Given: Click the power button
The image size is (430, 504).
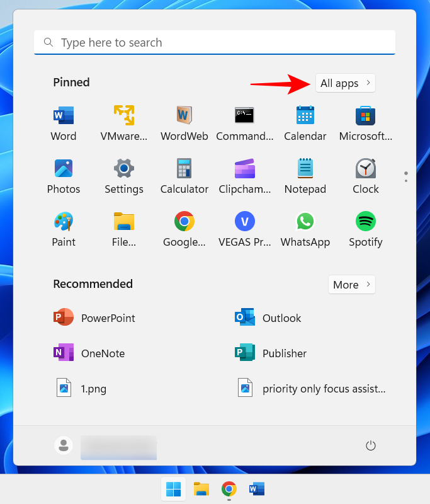Looking at the screenshot, I should coord(371,445).
